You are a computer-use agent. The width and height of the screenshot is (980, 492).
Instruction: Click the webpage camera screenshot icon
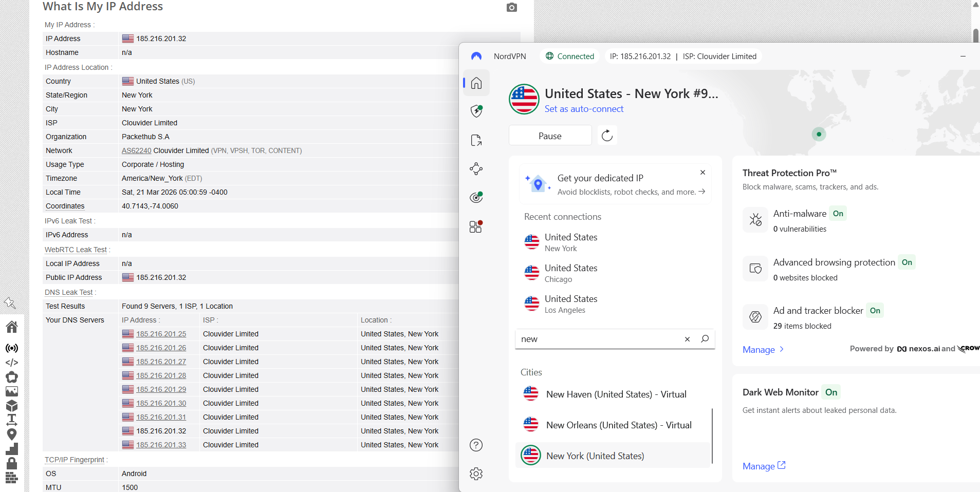[x=511, y=7]
